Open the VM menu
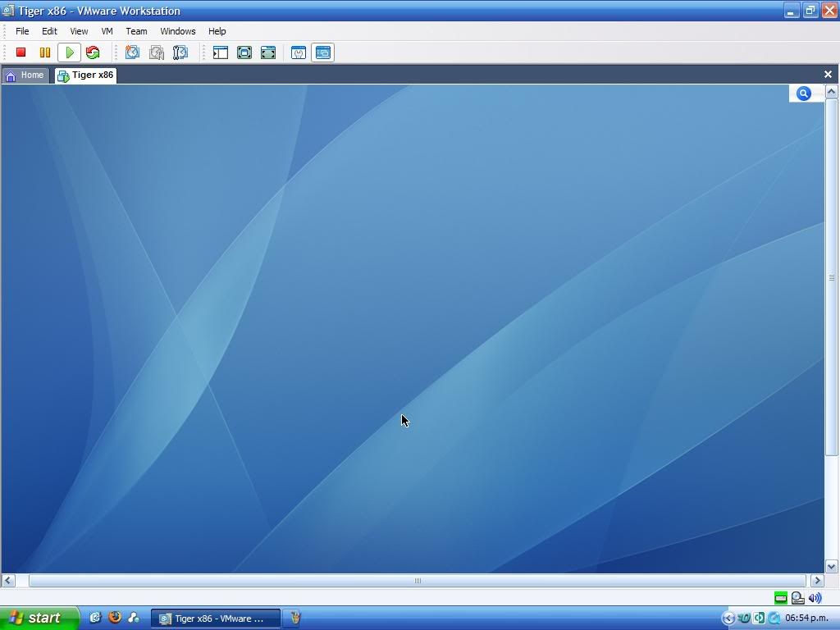This screenshot has width=840, height=630. (107, 31)
